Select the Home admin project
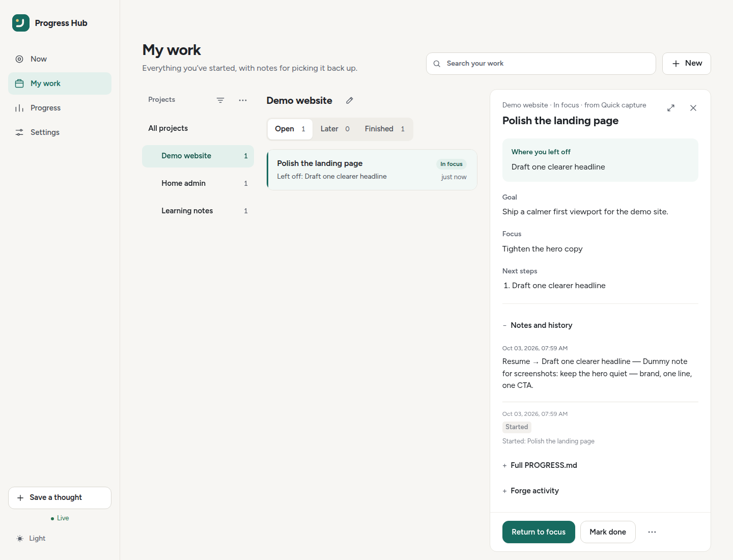 click(x=198, y=183)
